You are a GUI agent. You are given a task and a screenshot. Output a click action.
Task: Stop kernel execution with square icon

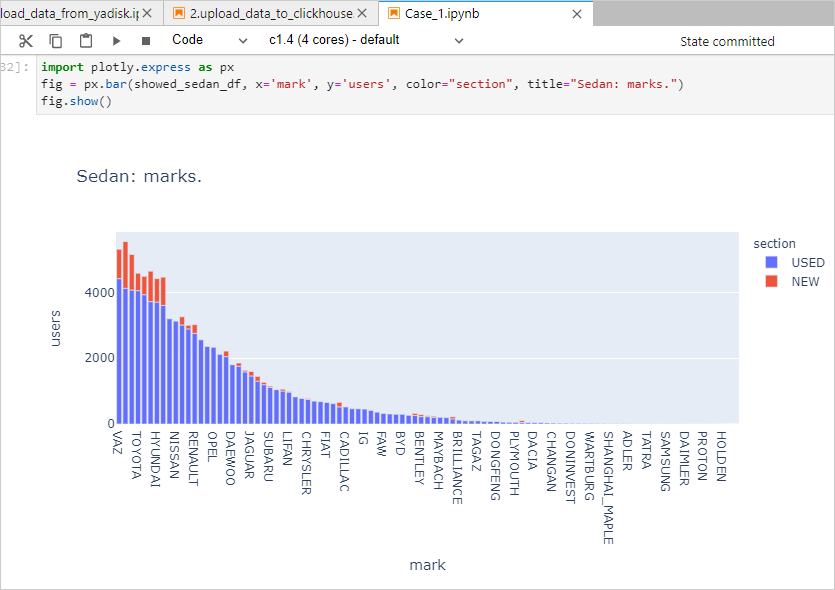tap(146, 41)
